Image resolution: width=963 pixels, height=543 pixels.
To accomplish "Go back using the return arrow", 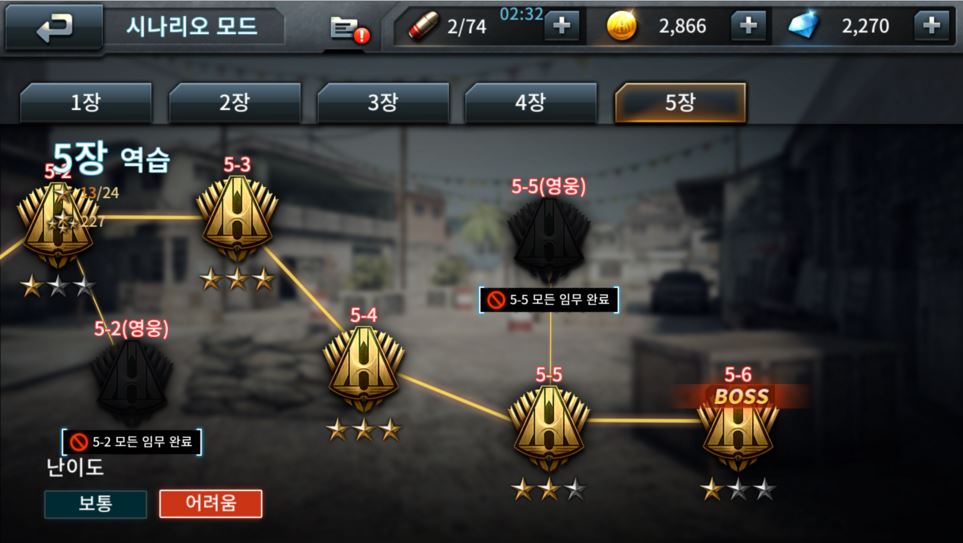I will pyautogui.click(x=54, y=28).
